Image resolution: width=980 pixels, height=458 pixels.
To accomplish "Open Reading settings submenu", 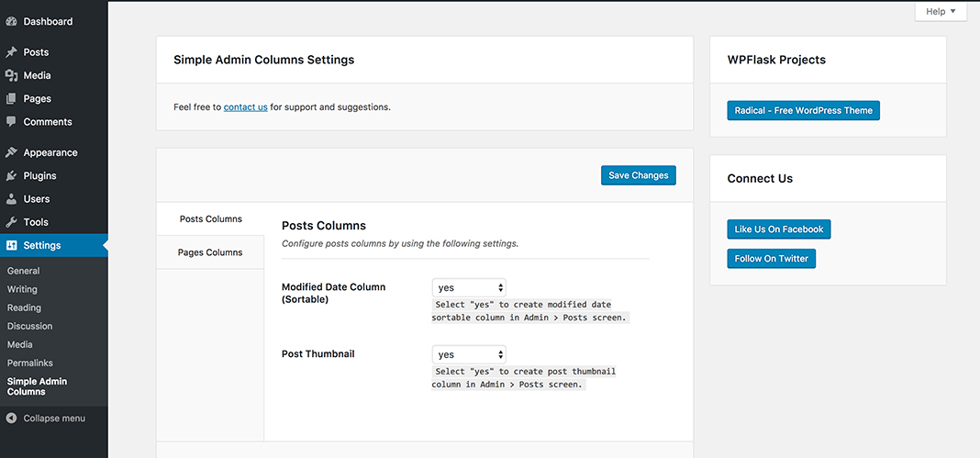I will point(24,307).
